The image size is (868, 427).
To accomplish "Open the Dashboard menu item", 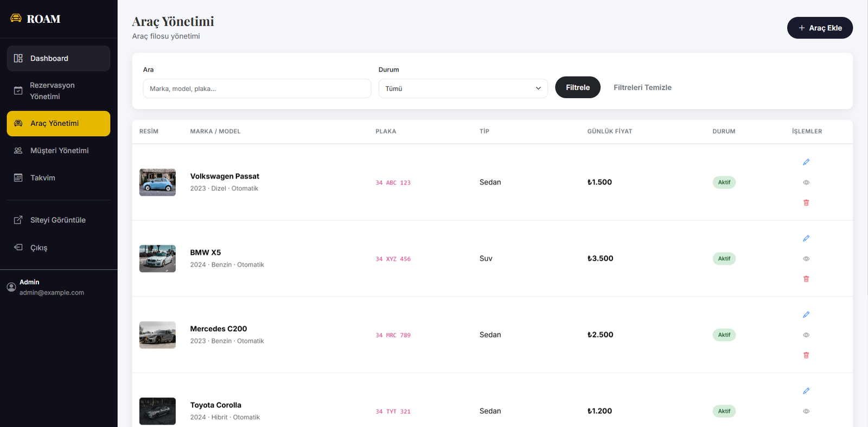I will [58, 59].
